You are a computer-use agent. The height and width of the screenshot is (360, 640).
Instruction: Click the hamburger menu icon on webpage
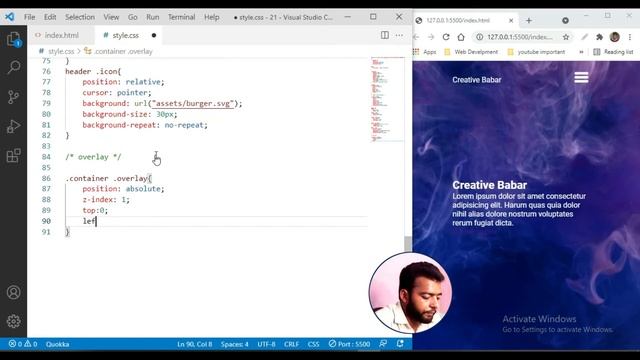581,77
